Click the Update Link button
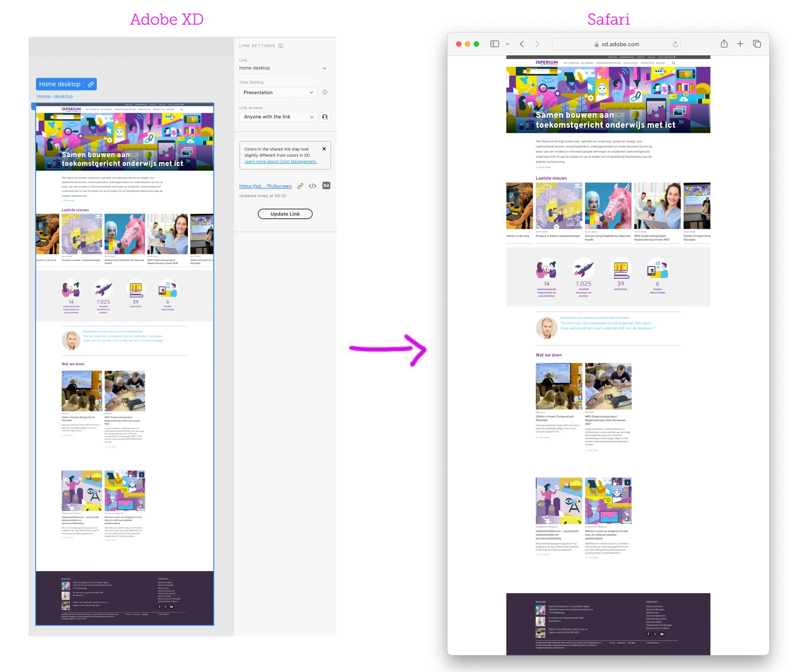This screenshot has height=672, width=794. tap(285, 214)
